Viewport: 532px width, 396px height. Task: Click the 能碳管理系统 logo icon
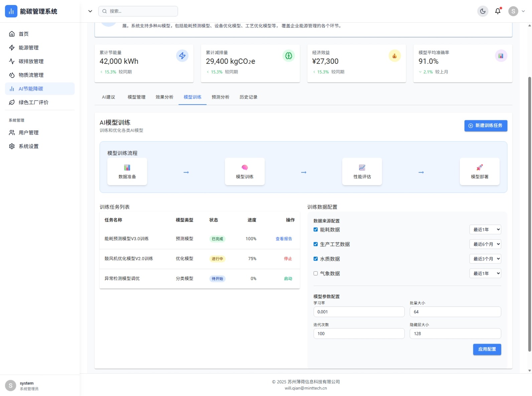(x=11, y=11)
